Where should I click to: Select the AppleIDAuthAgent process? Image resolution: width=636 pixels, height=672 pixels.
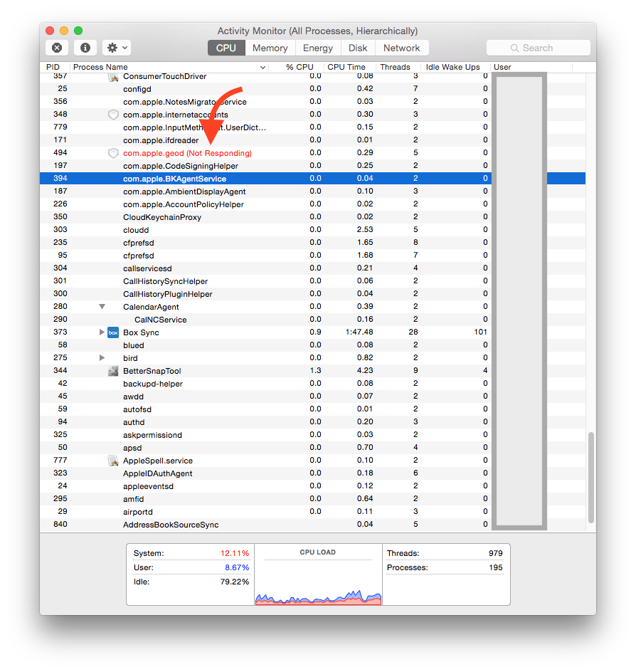312,473
